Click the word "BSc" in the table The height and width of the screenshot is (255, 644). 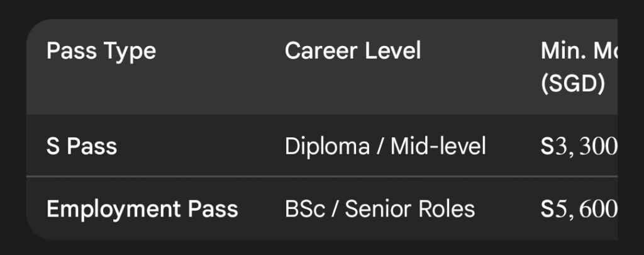coord(304,209)
